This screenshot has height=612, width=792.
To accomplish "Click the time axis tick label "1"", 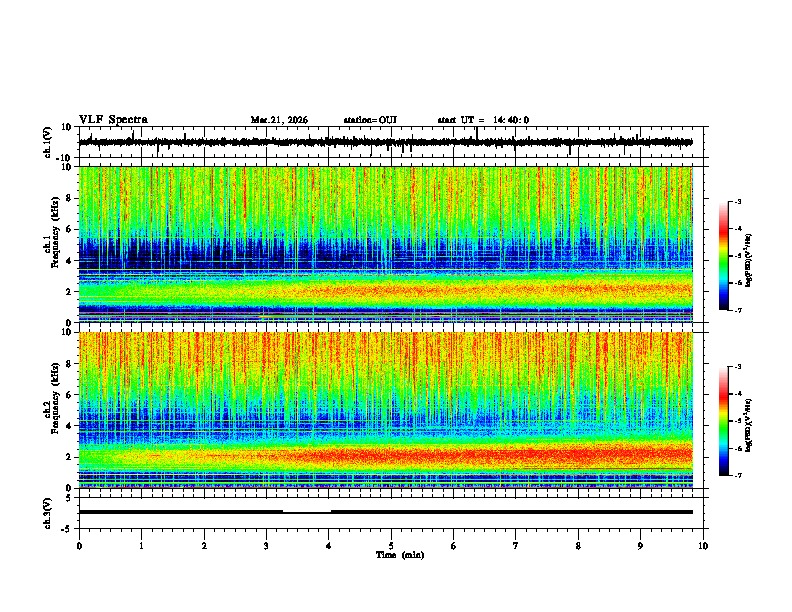I will tap(141, 546).
